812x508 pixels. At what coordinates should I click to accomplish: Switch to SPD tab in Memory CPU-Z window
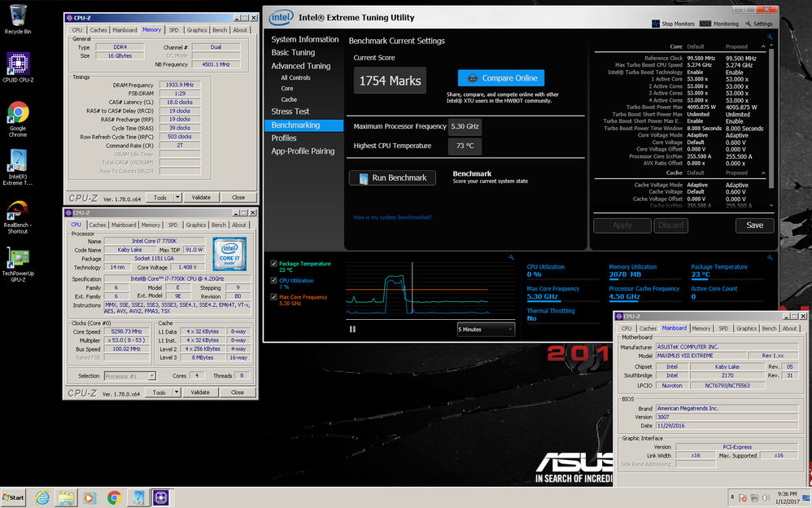coord(174,30)
